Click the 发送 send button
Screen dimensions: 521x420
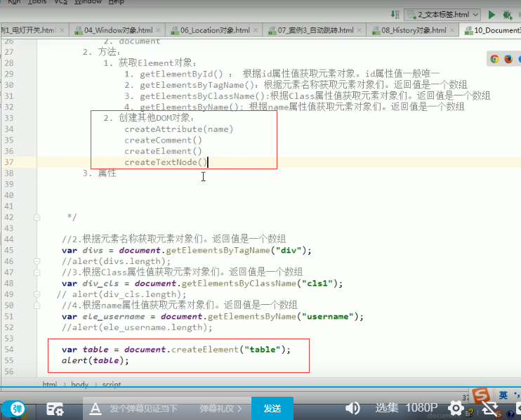(272, 408)
